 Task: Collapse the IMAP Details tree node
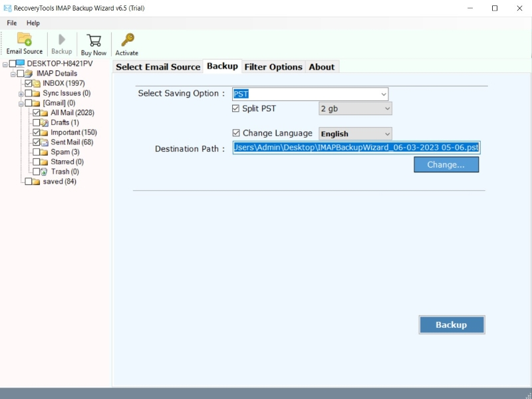tap(13, 74)
